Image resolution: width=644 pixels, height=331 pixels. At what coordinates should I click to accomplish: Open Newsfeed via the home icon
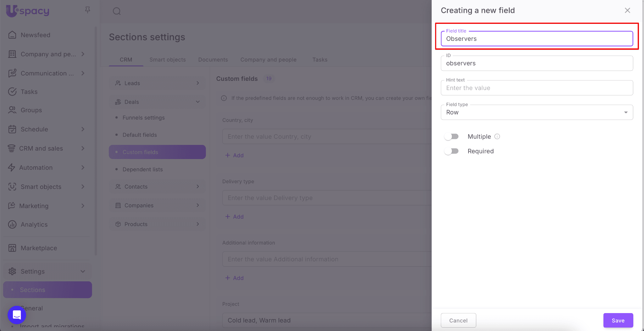click(x=12, y=35)
